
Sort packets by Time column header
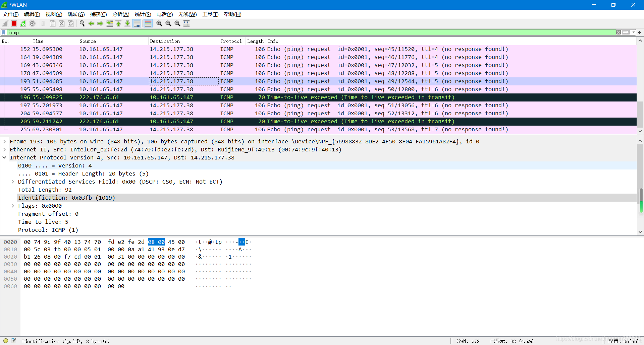54,41
